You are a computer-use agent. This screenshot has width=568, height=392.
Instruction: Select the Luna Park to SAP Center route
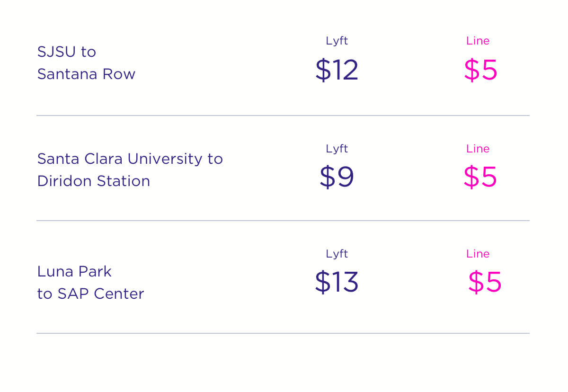coord(90,283)
